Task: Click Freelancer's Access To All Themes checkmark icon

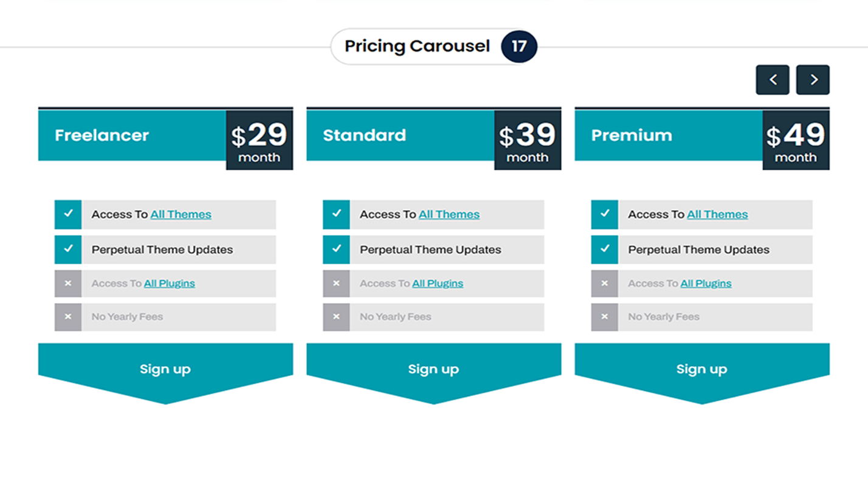Action: 68,214
